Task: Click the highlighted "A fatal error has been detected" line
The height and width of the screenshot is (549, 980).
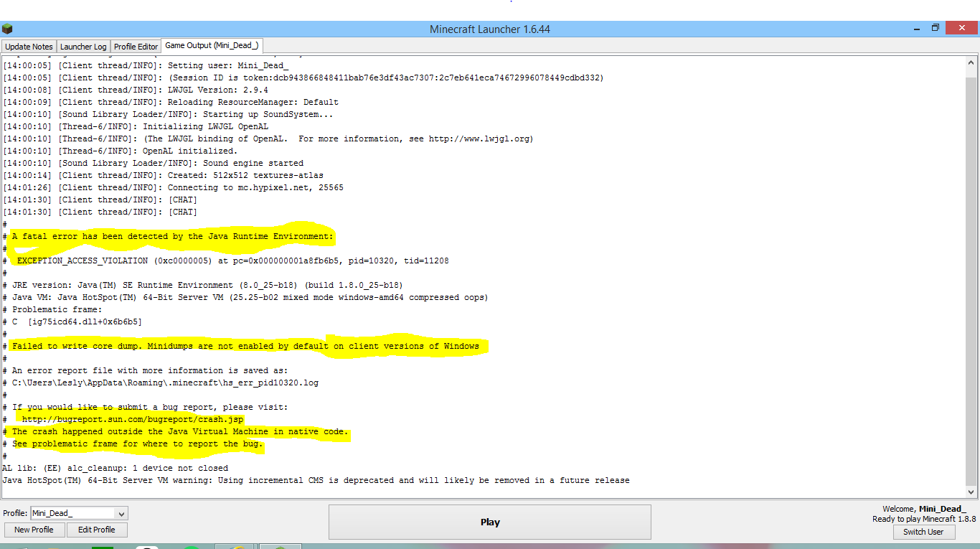Action: 169,236
